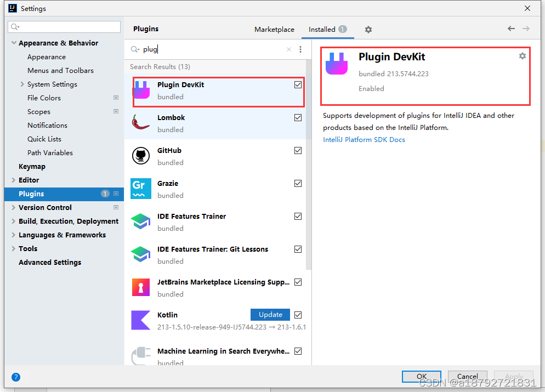This screenshot has height=392, width=545.
Task: Disable the IDE Features Trainer checkbox
Action: point(298,217)
